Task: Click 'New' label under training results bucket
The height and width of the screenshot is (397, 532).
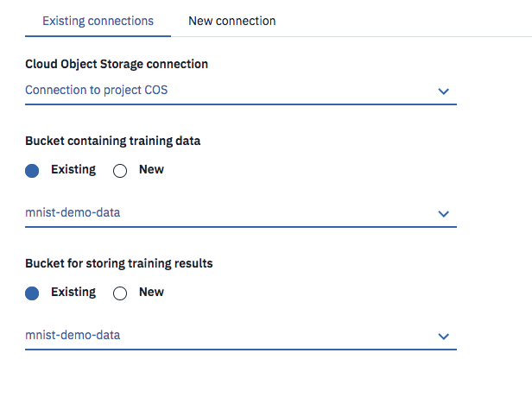Action: [x=151, y=292]
